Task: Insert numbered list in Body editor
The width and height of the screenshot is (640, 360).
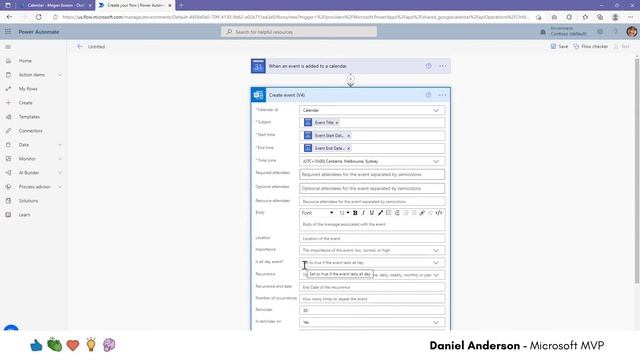Action: 397,213
